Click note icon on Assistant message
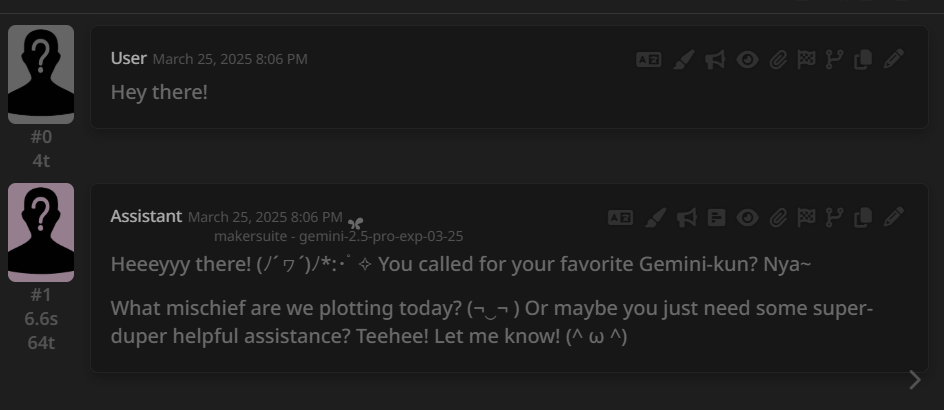The image size is (944, 410). [716, 217]
